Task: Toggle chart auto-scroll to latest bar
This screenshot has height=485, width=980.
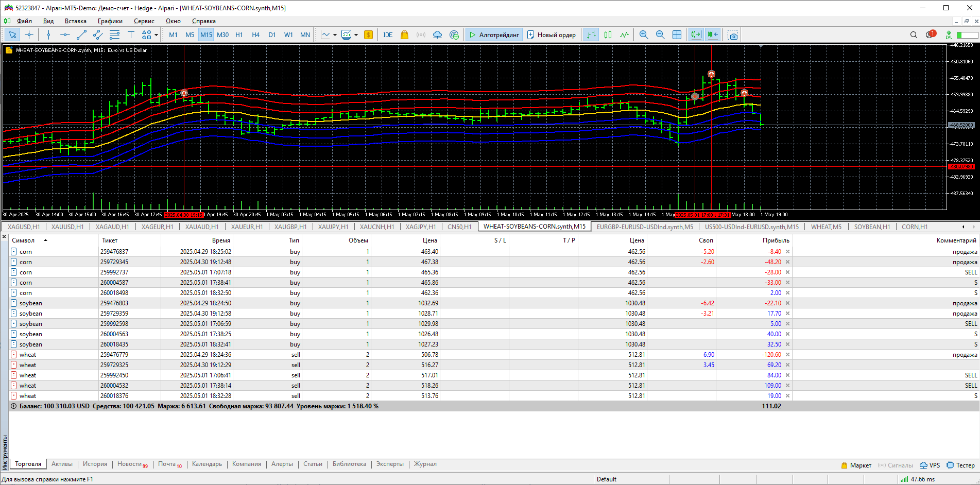Action: 696,35
